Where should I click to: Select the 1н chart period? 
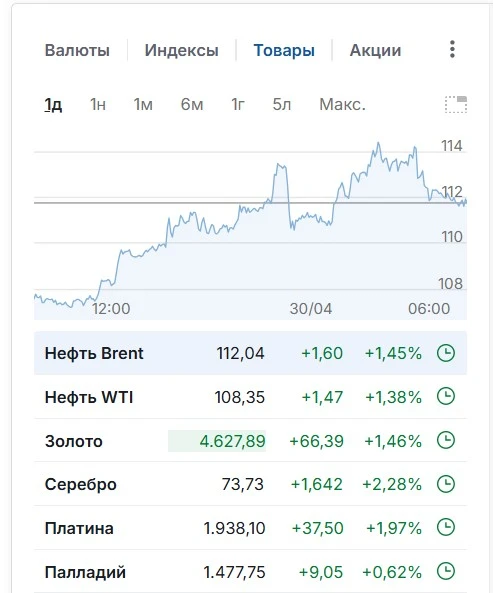(x=98, y=104)
